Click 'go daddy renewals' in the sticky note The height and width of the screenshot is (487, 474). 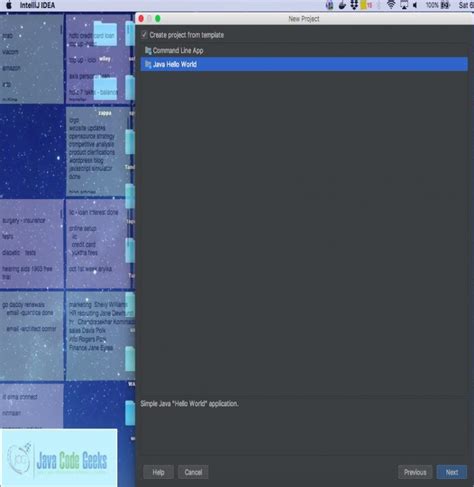pyautogui.click(x=23, y=305)
